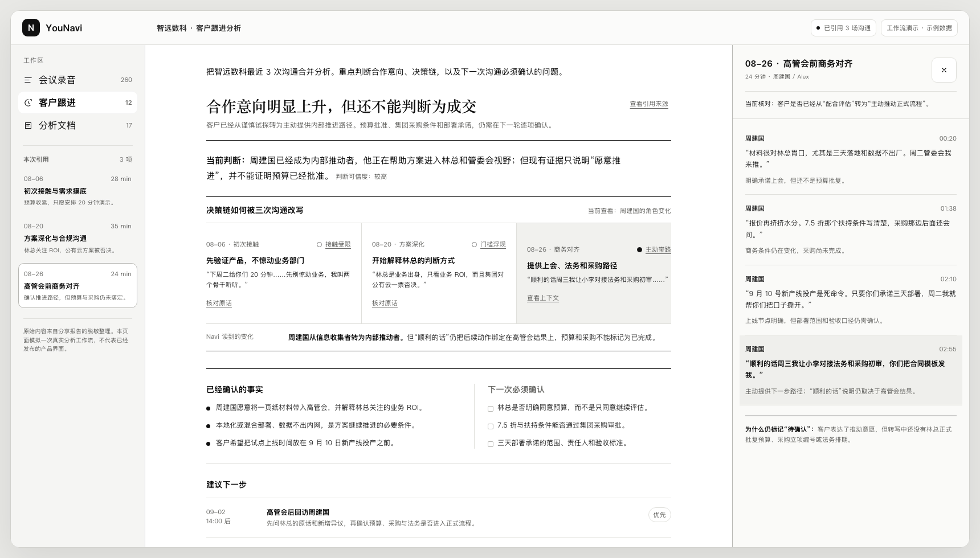
Task: Click 查看引用来源 link
Action: pos(649,104)
